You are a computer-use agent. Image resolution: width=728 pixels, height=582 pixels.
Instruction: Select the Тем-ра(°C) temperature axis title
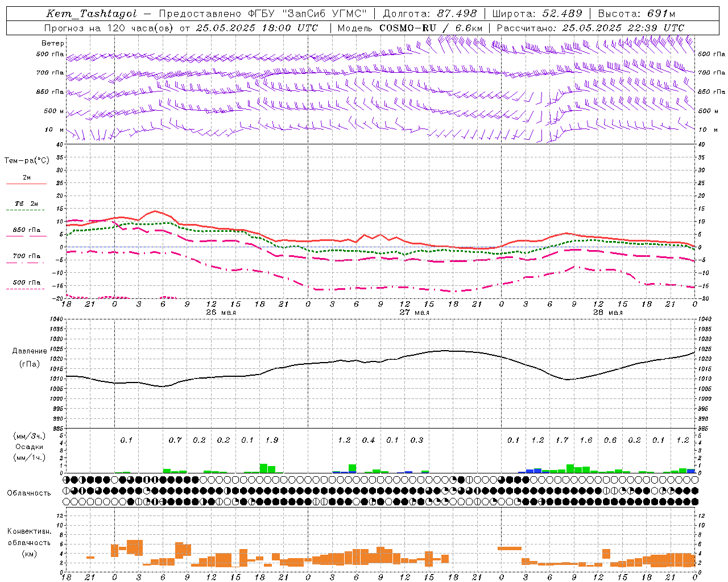point(27,160)
